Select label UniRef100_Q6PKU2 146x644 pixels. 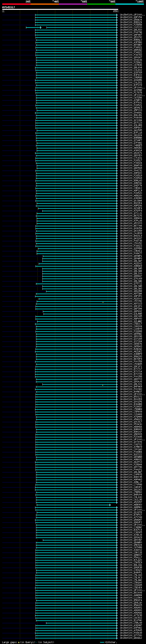pyautogui.click(x=131, y=311)
